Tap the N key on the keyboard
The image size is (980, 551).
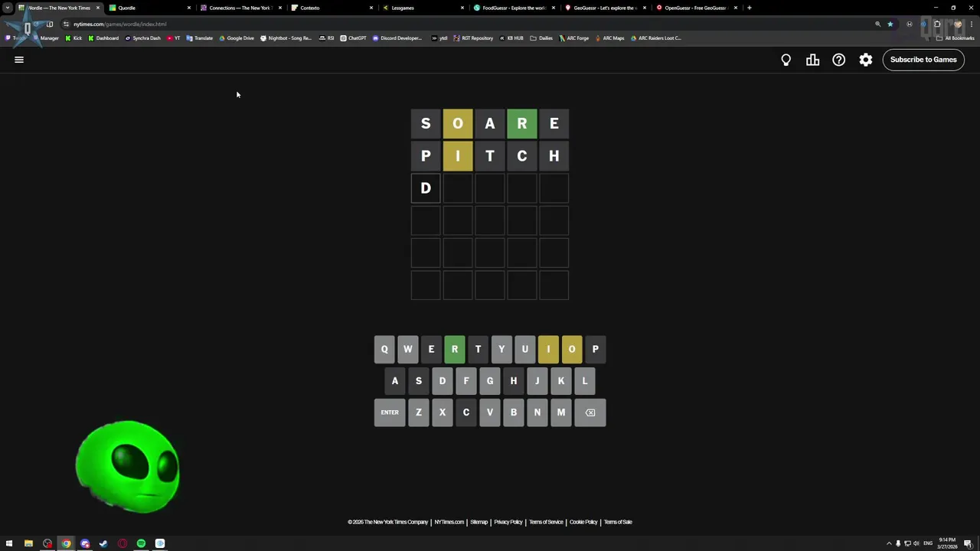[537, 412]
